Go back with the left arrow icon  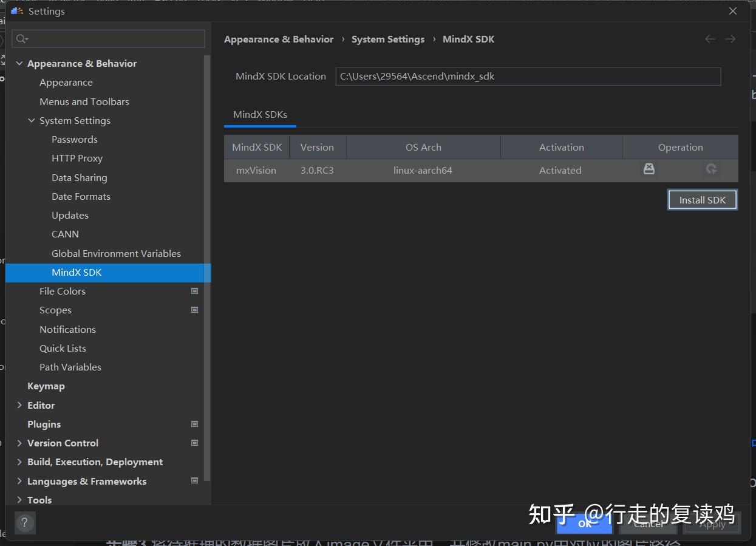[710, 39]
